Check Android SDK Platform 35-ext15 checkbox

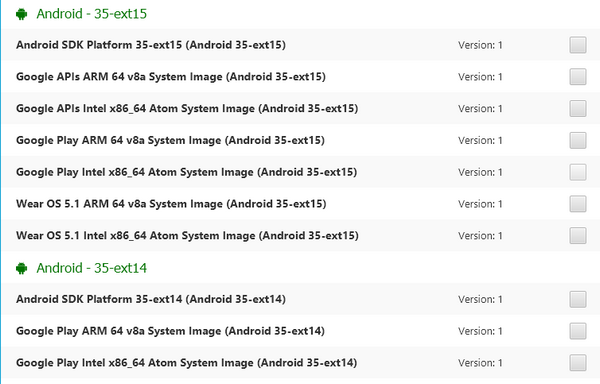coord(578,45)
